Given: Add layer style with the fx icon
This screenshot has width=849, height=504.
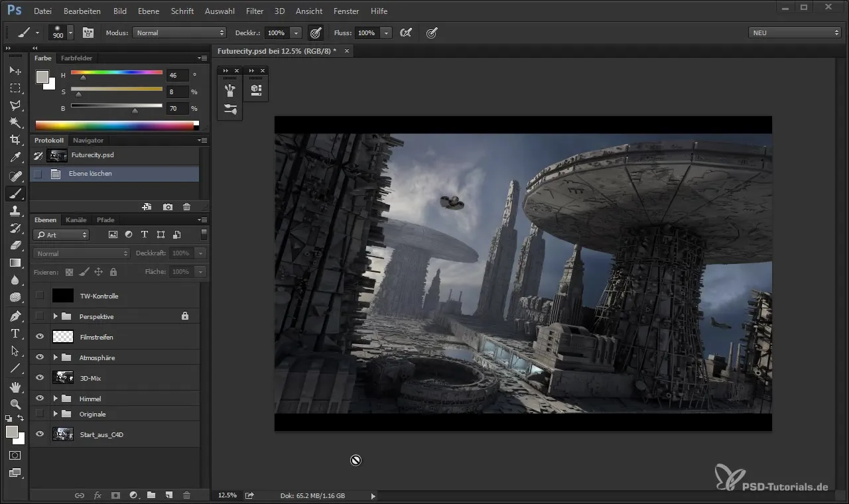Looking at the screenshot, I should (x=98, y=495).
